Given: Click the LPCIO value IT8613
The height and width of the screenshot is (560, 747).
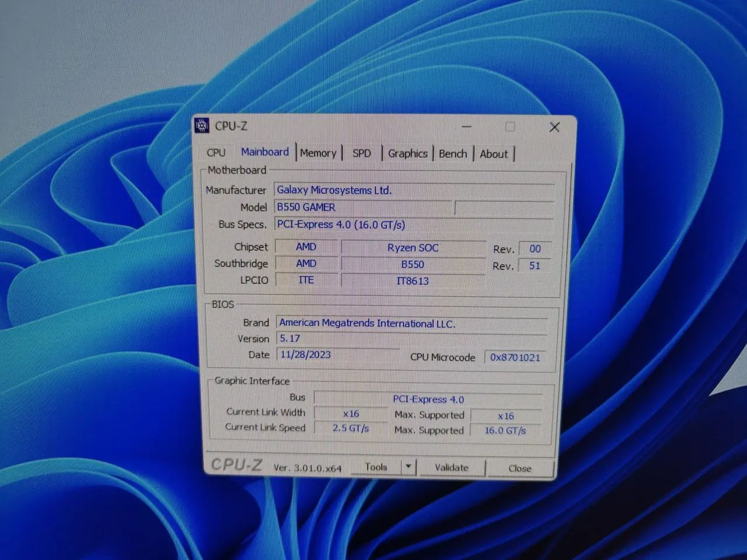Looking at the screenshot, I should (x=413, y=281).
